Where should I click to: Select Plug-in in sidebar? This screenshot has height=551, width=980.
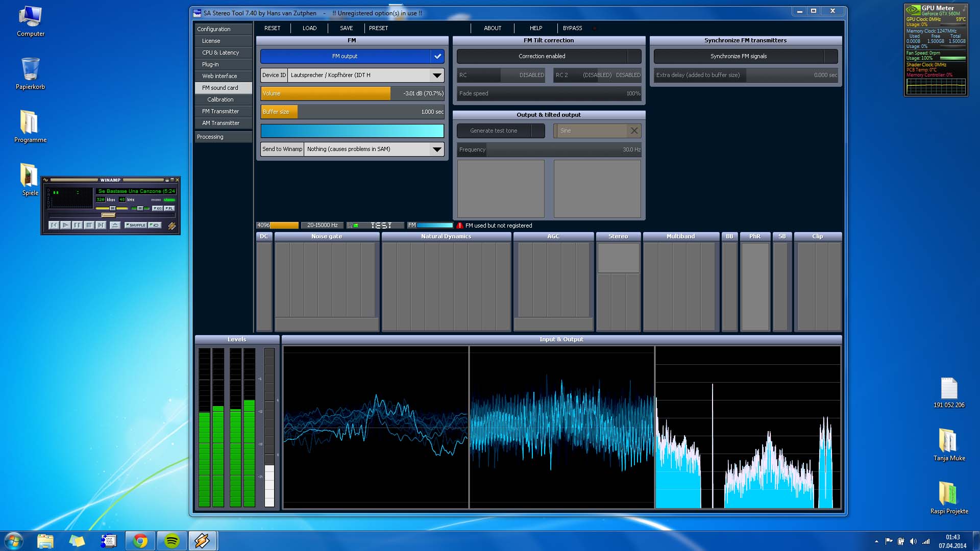[x=224, y=64]
